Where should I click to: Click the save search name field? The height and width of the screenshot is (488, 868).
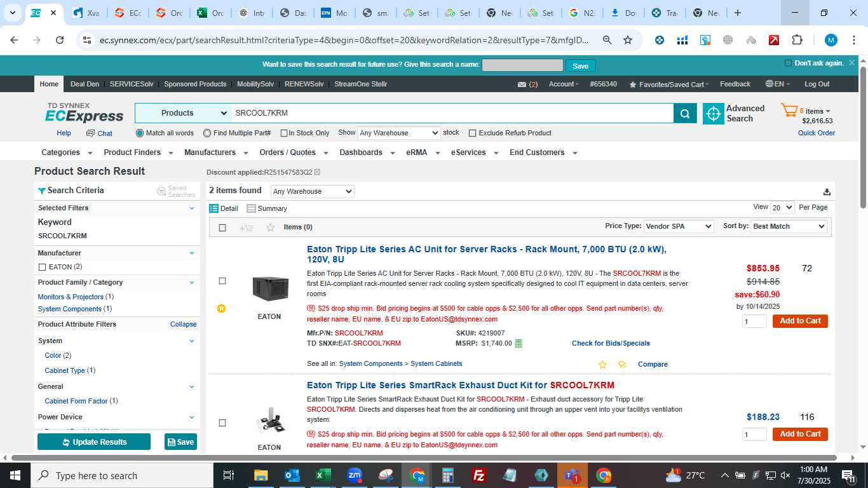point(522,65)
